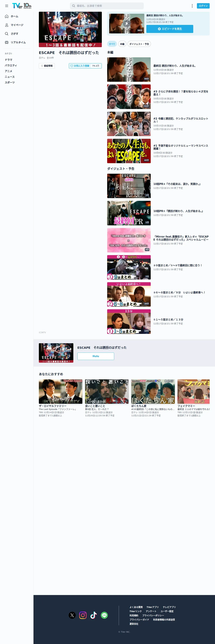This screenshot has height=644, width=215.
Task: Select the 本編 filter tab
Action: [x=122, y=44]
